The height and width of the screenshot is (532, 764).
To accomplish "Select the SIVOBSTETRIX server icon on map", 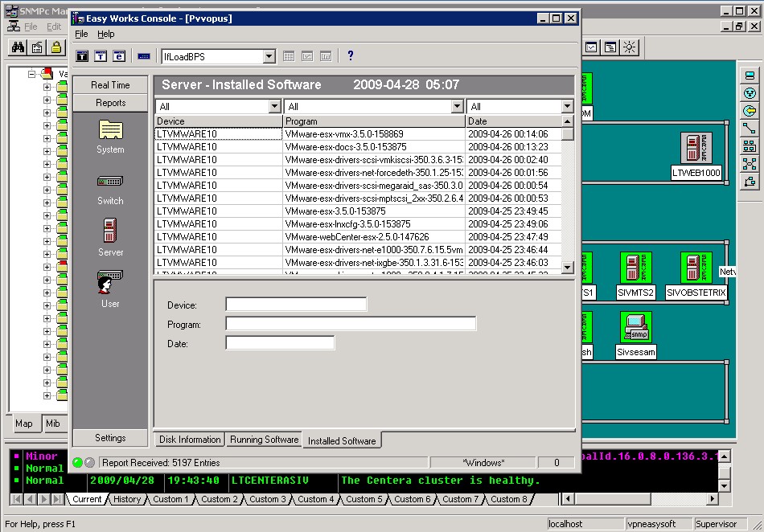I will click(x=696, y=268).
